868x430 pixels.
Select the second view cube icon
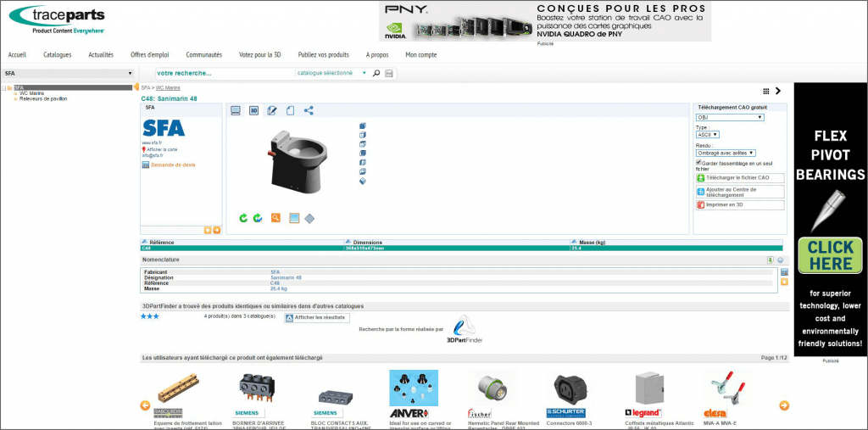[x=363, y=135]
